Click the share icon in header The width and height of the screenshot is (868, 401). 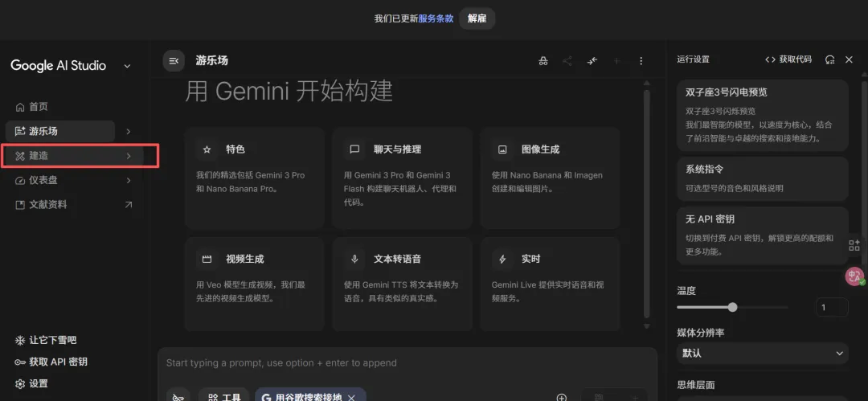567,61
